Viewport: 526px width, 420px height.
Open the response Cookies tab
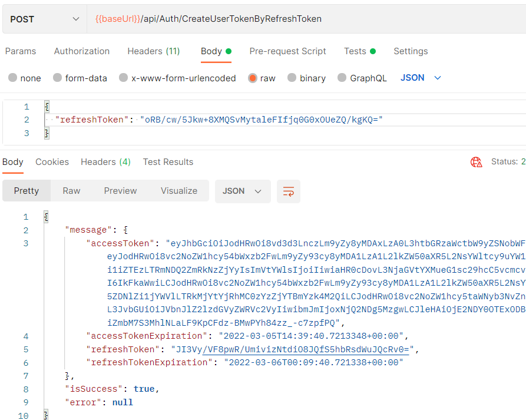click(x=52, y=162)
